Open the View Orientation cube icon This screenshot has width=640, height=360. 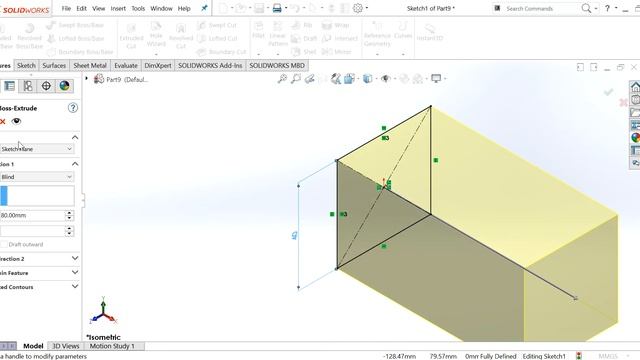(349, 79)
